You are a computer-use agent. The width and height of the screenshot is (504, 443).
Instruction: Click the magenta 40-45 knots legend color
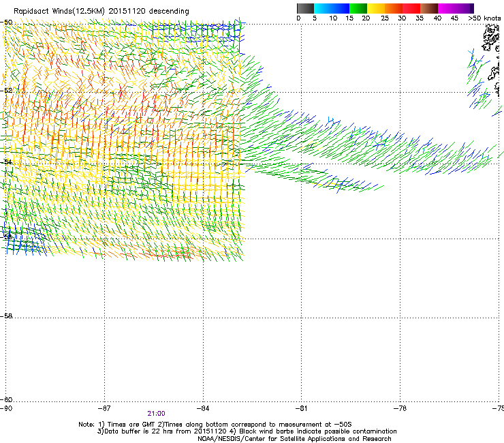[x=447, y=8]
